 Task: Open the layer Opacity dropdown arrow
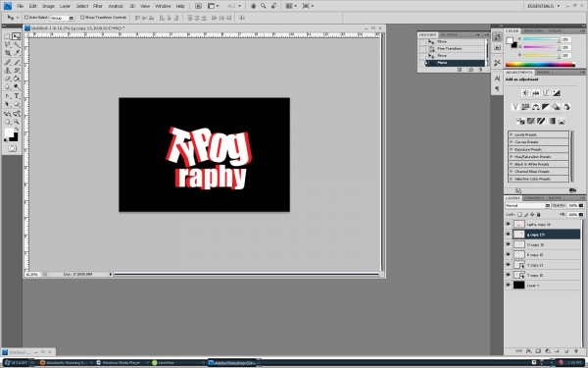click(x=581, y=205)
